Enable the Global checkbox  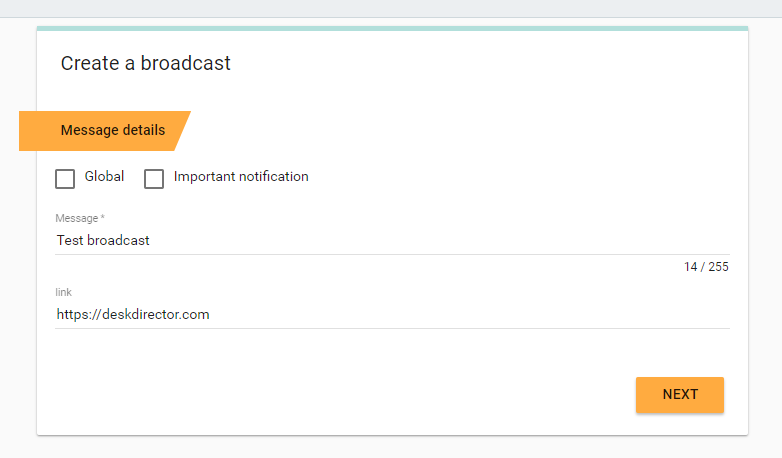65,179
